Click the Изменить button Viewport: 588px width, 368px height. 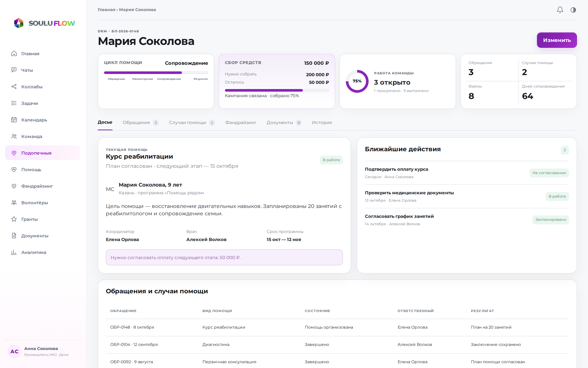557,40
